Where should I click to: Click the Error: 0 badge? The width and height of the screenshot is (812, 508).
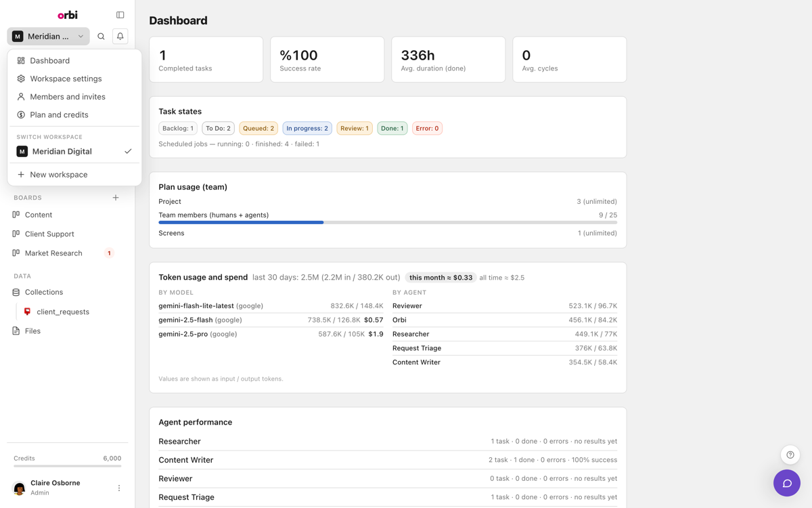point(427,128)
